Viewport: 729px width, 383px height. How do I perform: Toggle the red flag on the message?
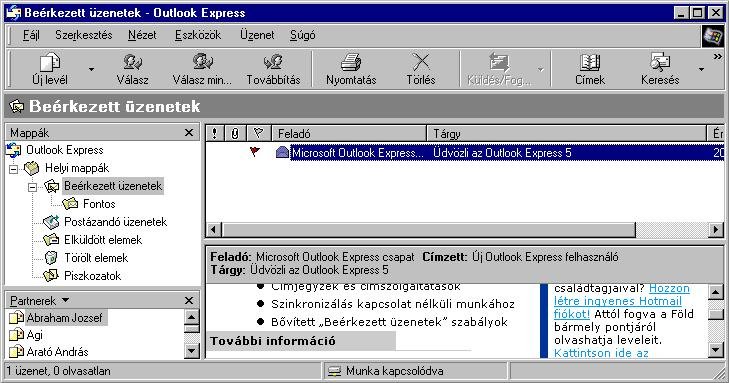pos(255,152)
